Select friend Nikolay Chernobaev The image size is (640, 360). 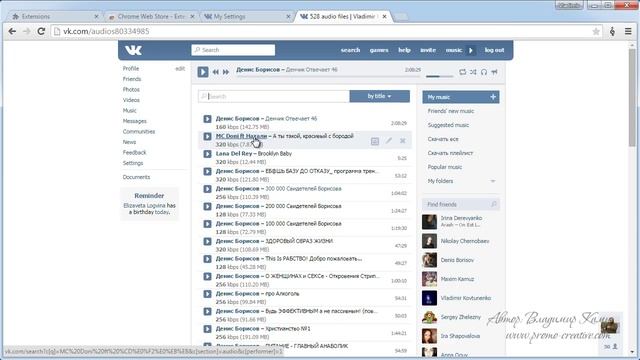coord(464,241)
